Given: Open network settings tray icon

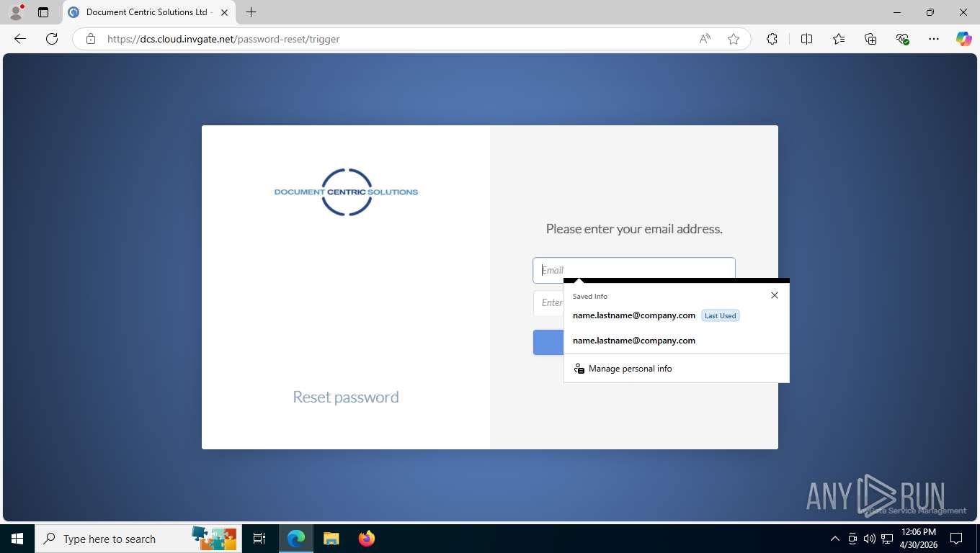Looking at the screenshot, I should tap(887, 539).
